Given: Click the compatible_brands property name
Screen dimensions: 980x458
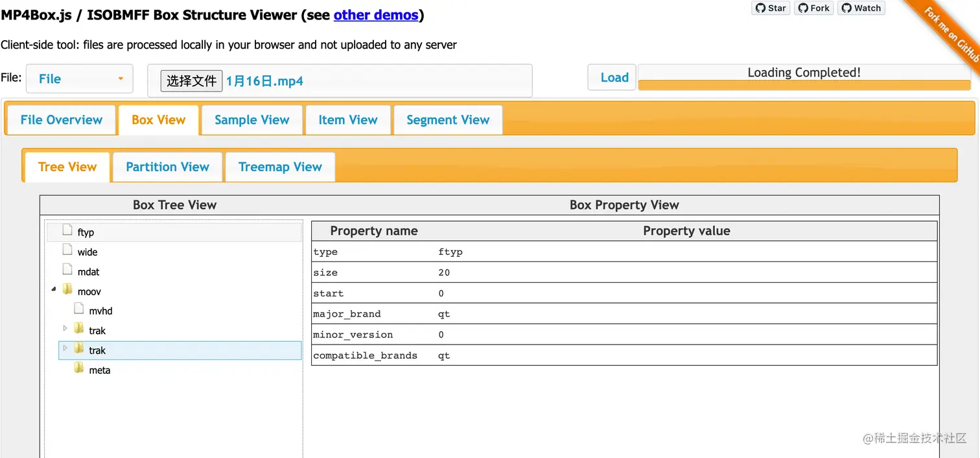Looking at the screenshot, I should pos(365,356).
